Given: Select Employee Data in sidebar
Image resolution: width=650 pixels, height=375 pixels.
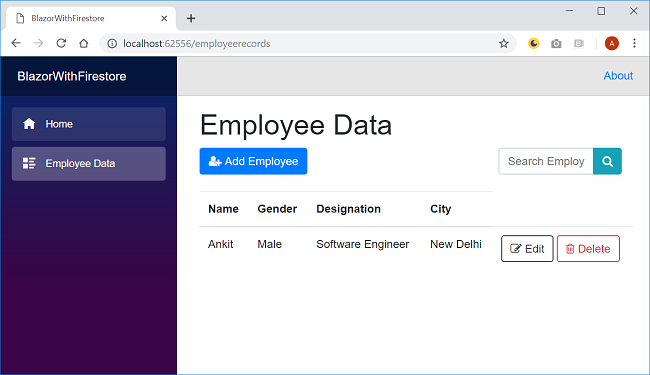Looking at the screenshot, I should [89, 164].
